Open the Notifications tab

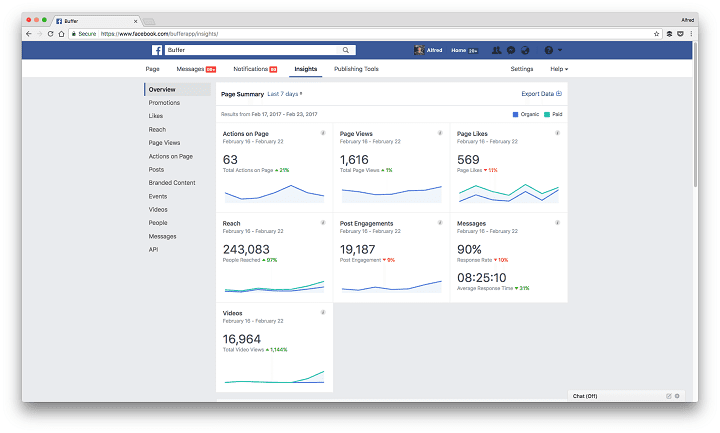tap(255, 69)
